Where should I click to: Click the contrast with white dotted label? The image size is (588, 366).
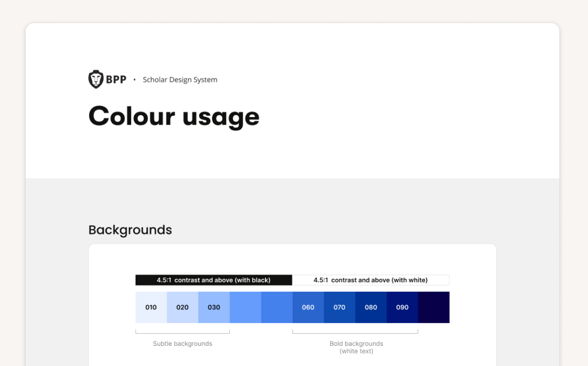click(x=371, y=280)
